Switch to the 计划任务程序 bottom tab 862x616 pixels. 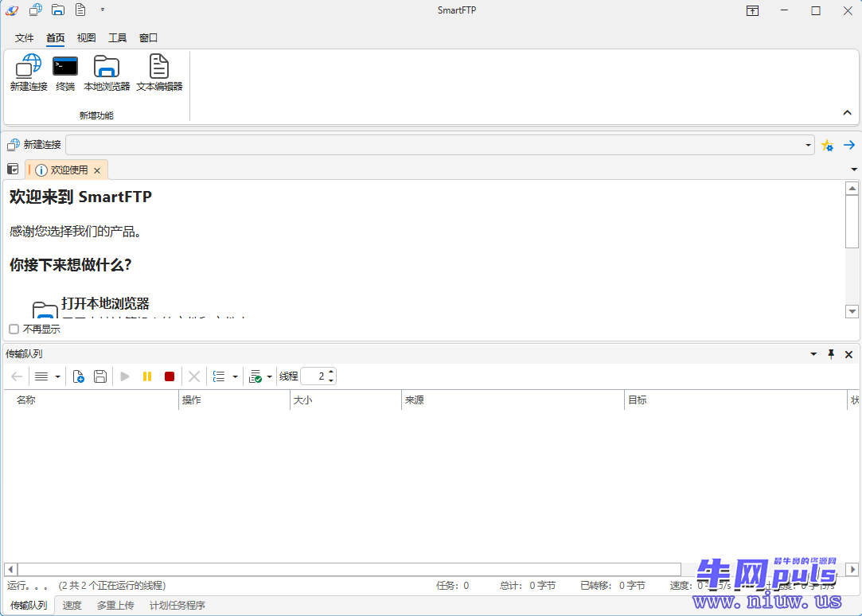point(177,605)
